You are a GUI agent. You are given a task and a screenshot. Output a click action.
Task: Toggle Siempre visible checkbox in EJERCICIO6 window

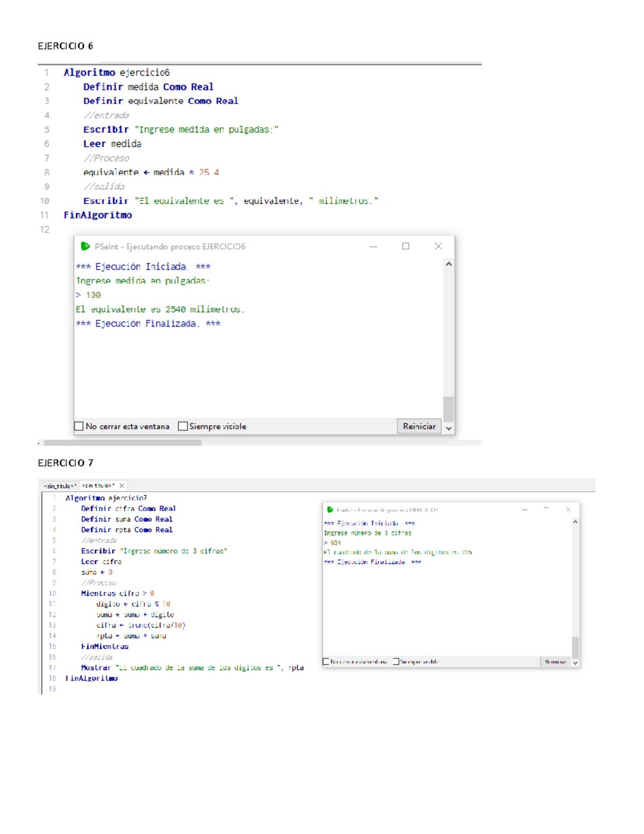(x=183, y=426)
